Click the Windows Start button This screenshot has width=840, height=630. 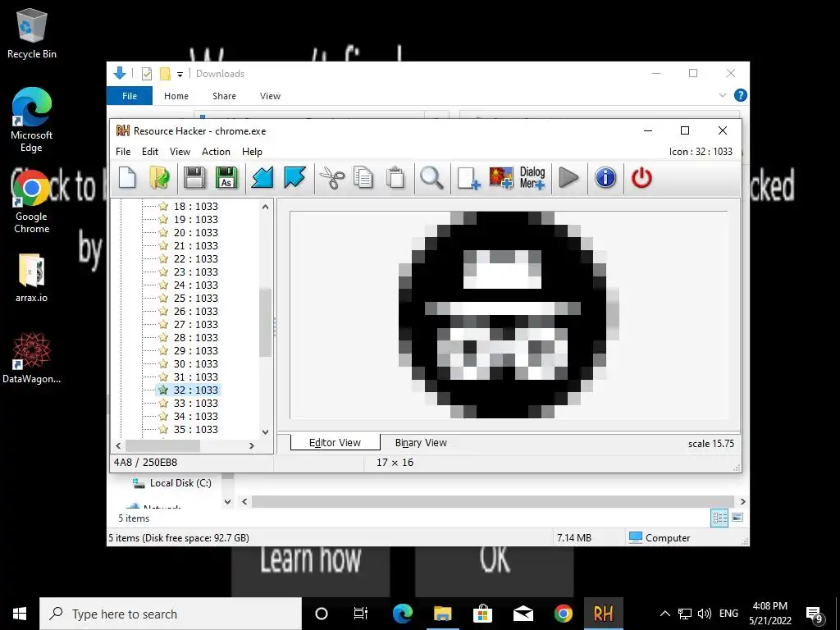pos(20,614)
